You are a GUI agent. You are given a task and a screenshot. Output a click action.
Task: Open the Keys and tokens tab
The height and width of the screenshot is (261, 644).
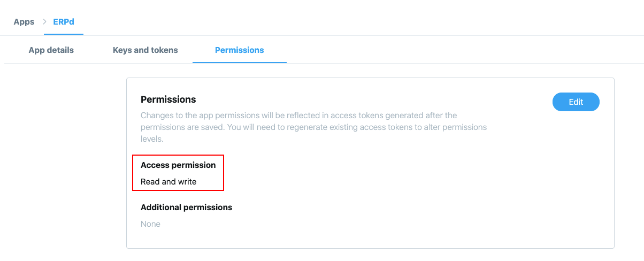click(x=145, y=50)
